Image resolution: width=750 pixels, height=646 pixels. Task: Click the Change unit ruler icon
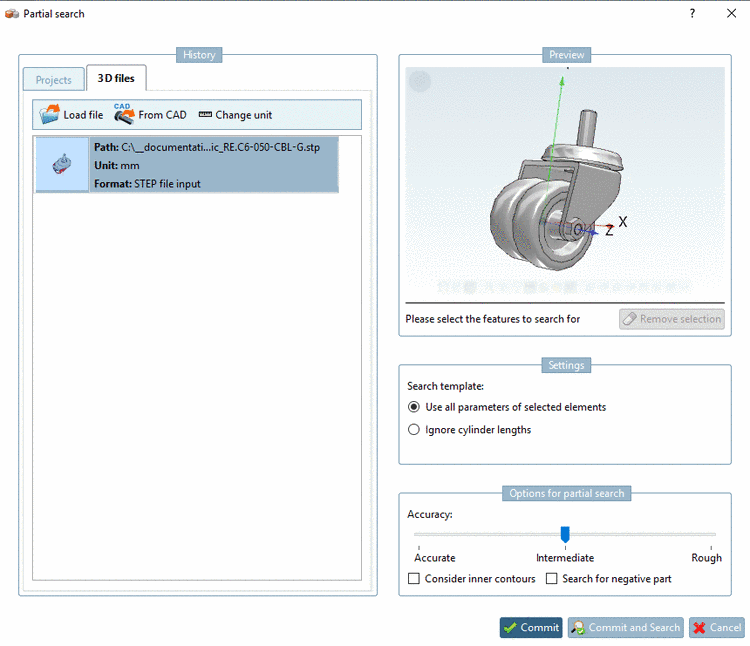(x=205, y=115)
